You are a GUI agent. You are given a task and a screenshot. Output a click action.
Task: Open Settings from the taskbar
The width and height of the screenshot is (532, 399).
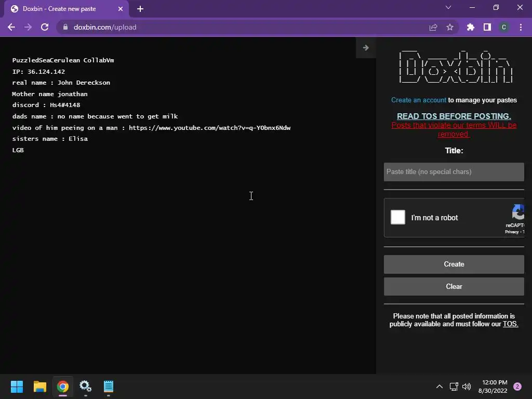tap(86, 386)
